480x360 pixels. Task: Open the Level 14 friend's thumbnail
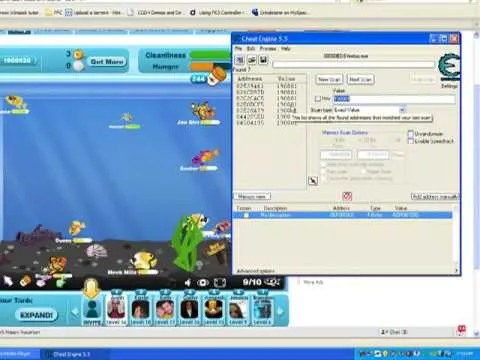click(x=116, y=309)
